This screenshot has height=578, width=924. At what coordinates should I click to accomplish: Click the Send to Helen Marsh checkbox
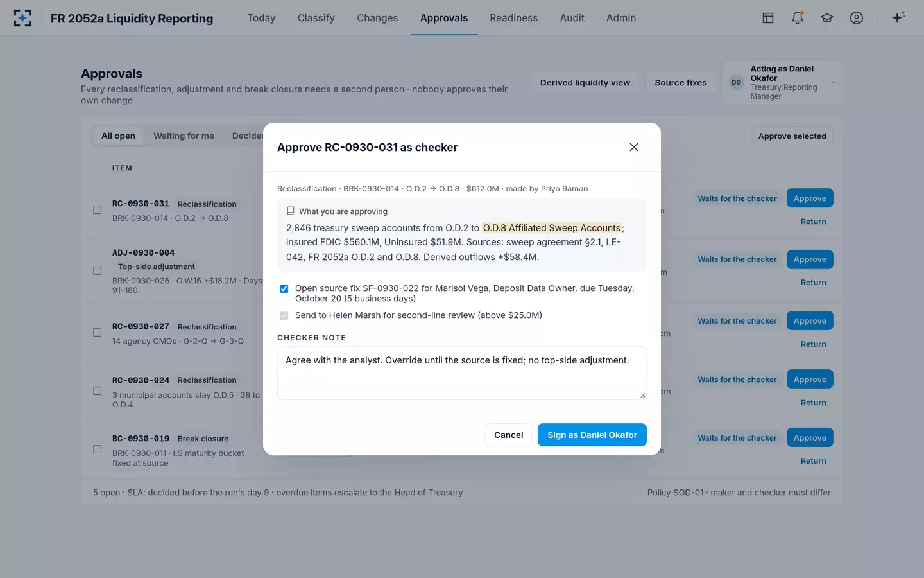click(284, 315)
